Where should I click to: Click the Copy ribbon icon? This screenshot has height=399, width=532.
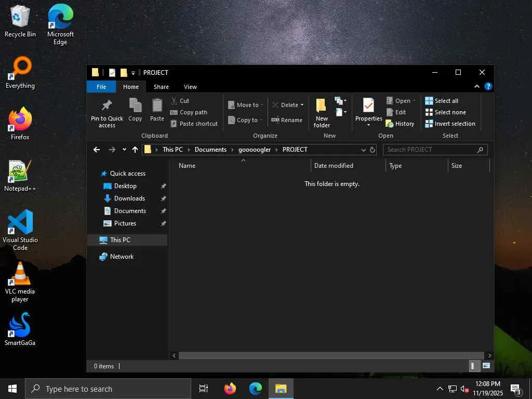coord(135,110)
